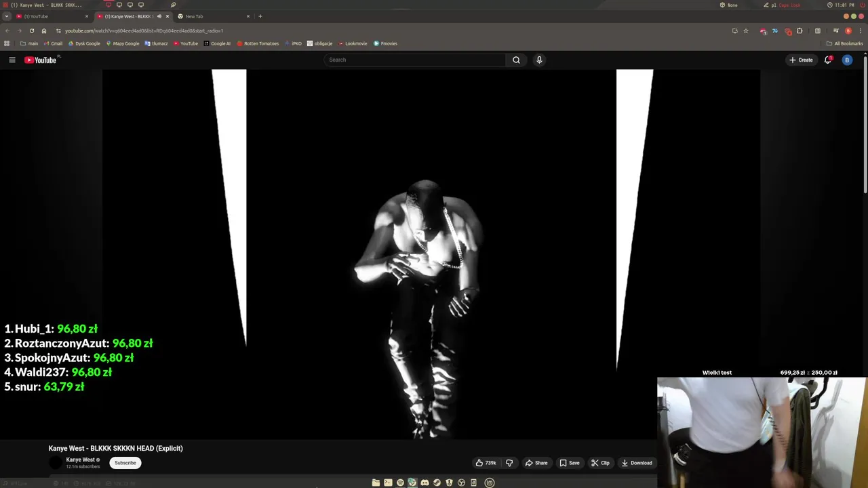
Task: Bookmark this page with star icon
Action: tap(746, 30)
